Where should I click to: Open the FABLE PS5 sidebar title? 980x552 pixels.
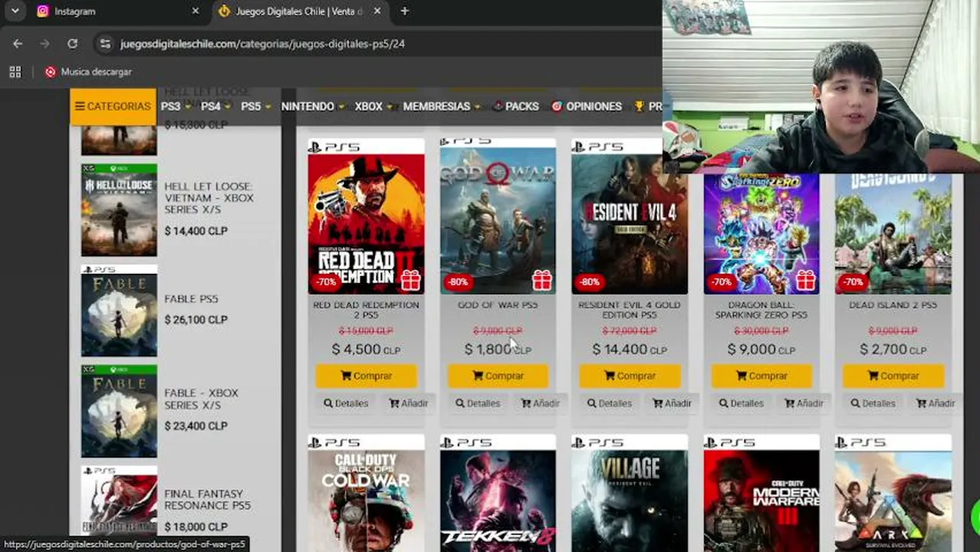191,299
